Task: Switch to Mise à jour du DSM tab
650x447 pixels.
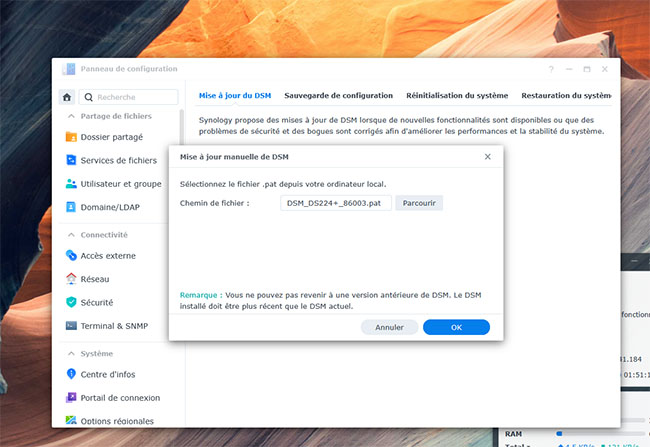Action: click(235, 95)
